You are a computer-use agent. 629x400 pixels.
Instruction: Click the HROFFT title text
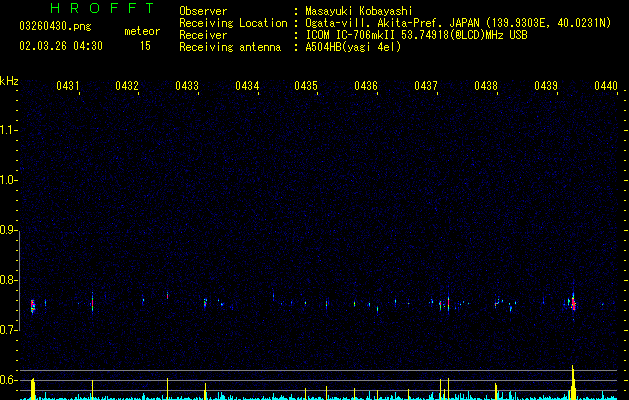tap(103, 8)
